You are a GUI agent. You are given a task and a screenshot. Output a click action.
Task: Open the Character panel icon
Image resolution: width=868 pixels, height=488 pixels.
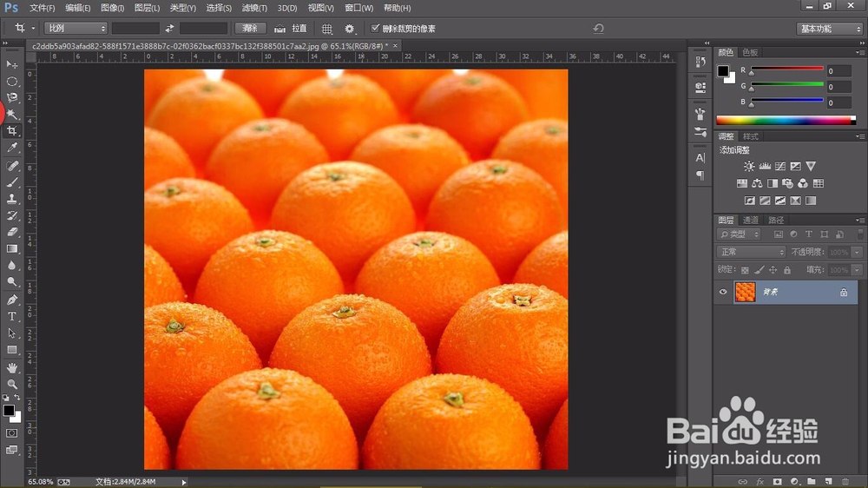click(x=700, y=158)
